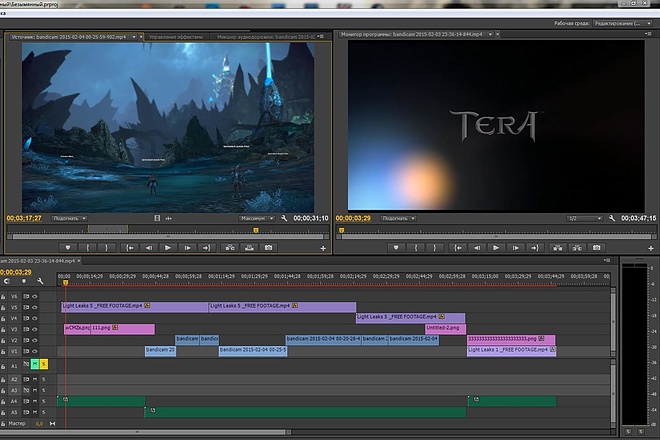Mark In point in Program monitor
Image resolution: width=660 pixels, height=440 pixels.
(x=415, y=248)
